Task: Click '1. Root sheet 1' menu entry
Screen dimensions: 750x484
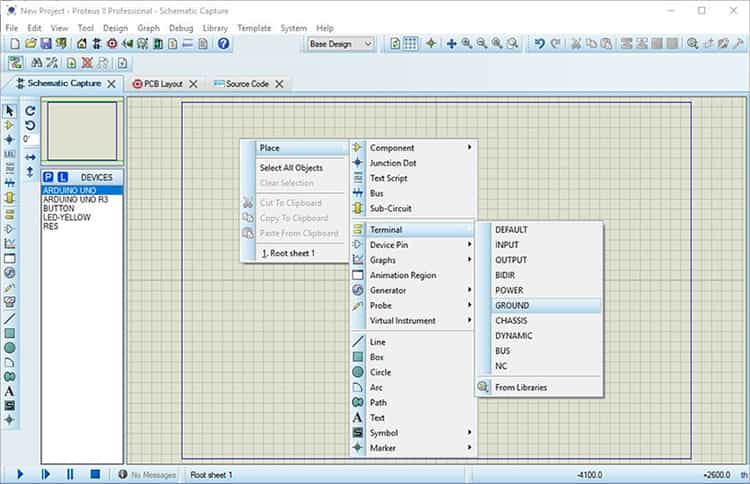Action: pyautogui.click(x=301, y=253)
